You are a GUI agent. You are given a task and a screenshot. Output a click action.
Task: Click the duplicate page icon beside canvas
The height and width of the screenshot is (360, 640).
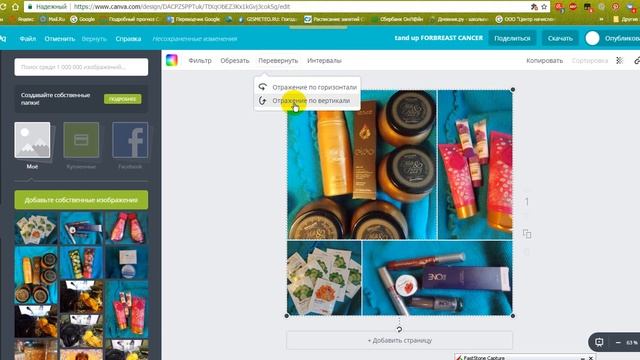527,234
